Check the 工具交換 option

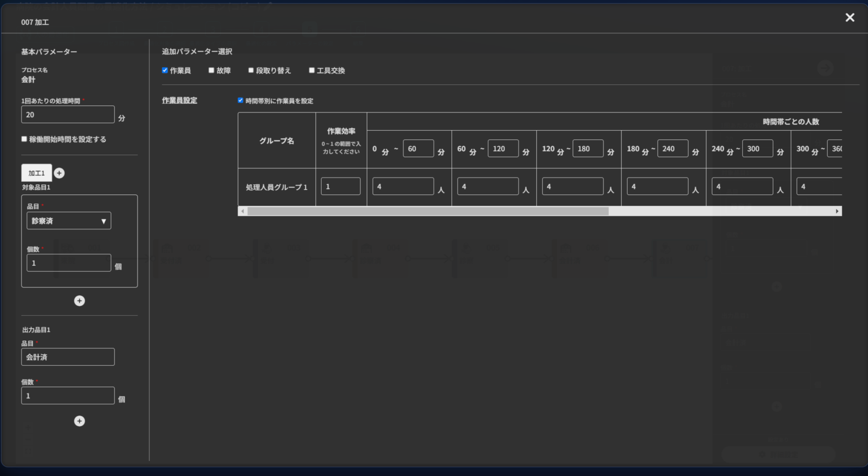(x=312, y=70)
